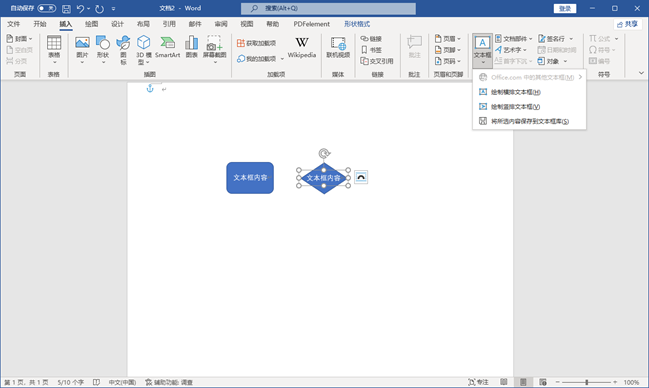Image resolution: width=649 pixels, height=388 pixels.
Task: Insert a SmartArt graphic
Action: pyautogui.click(x=167, y=47)
